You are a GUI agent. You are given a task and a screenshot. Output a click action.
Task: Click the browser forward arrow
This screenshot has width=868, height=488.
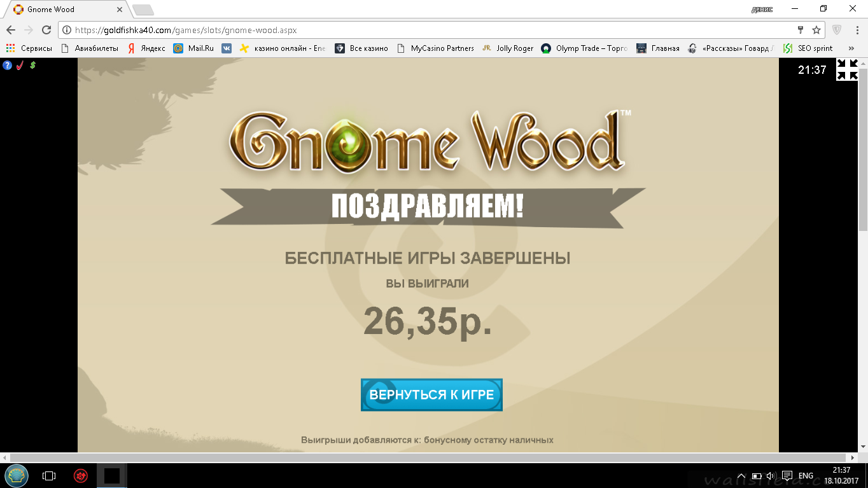point(29,30)
